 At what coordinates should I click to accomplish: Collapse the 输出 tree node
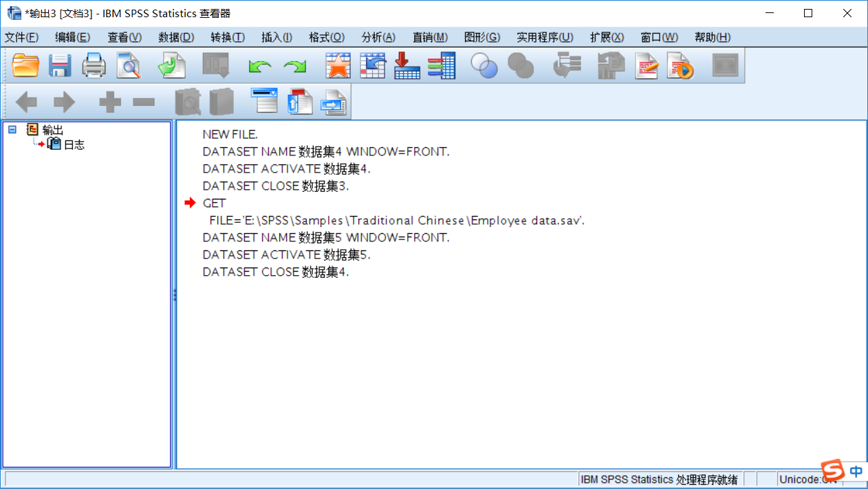[12, 129]
